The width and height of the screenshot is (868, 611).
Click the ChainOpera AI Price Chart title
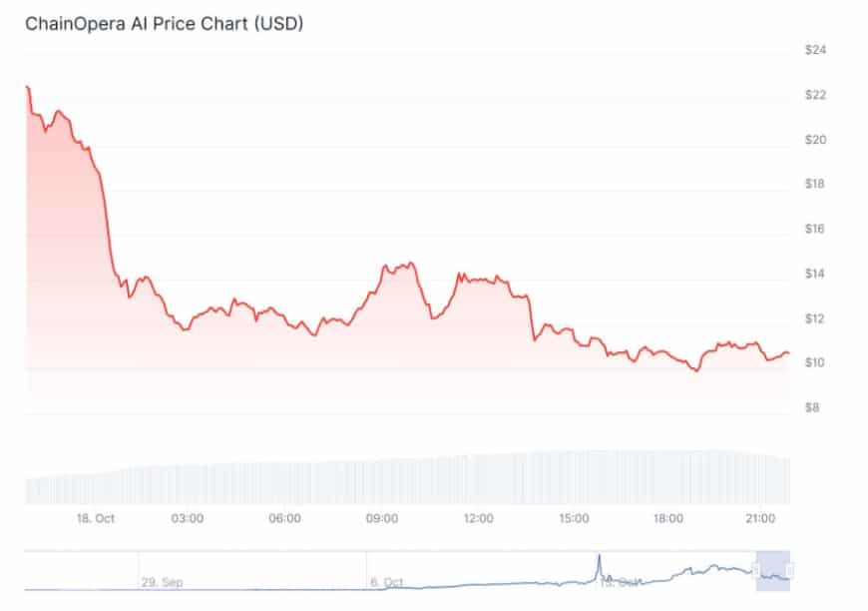[x=165, y=23]
